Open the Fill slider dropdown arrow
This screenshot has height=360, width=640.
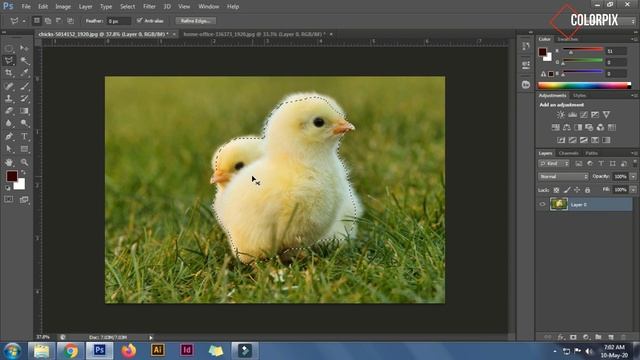[x=633, y=190]
